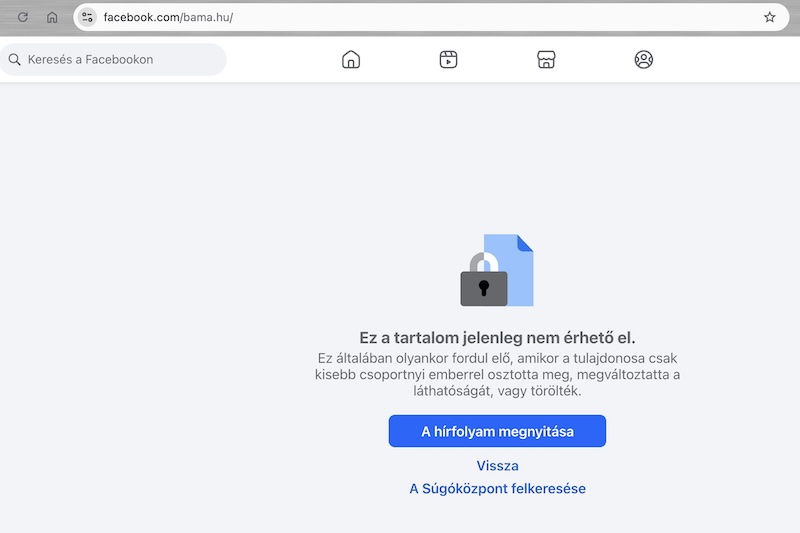Click the explanation paragraph below the heading

497,375
